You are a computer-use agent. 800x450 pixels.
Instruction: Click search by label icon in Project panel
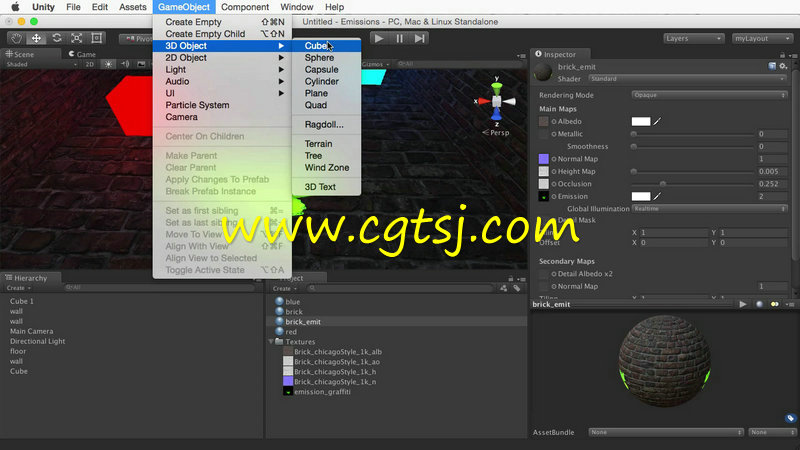(516, 288)
